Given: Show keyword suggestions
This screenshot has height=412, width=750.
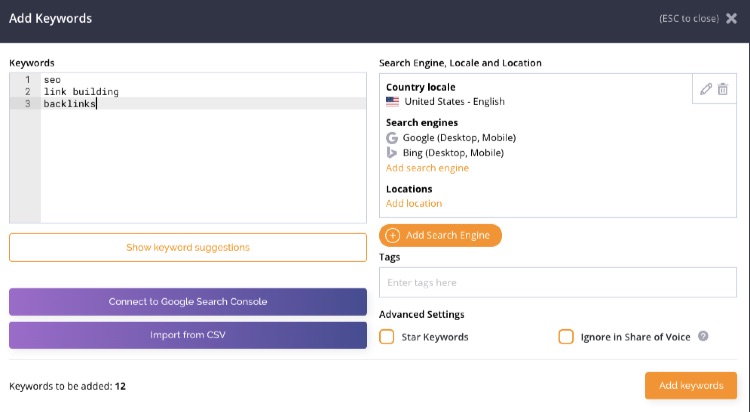Looking at the screenshot, I should tap(188, 247).
